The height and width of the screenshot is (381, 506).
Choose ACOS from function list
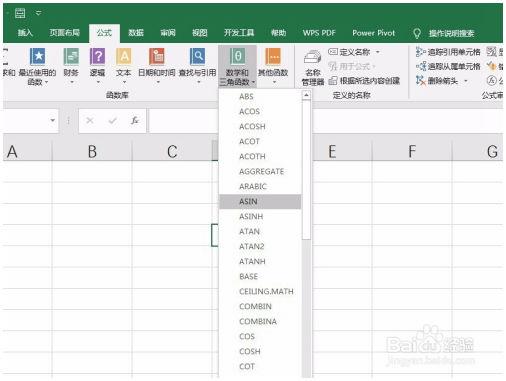(x=260, y=112)
